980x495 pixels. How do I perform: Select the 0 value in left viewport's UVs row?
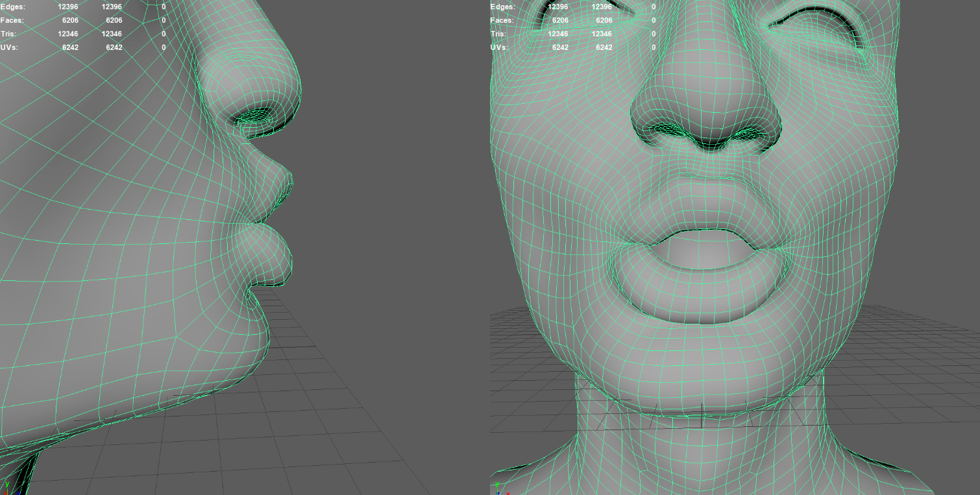164,47
